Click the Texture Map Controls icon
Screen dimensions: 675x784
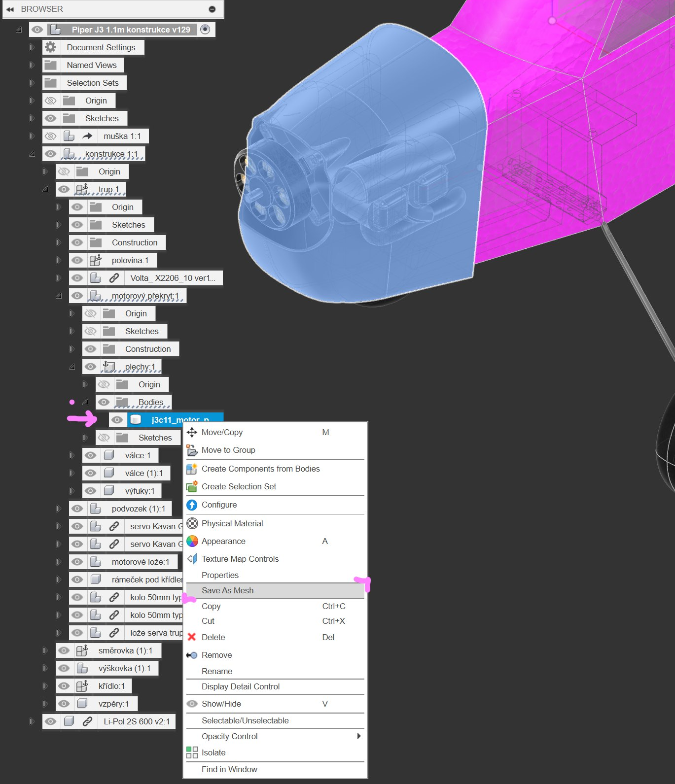tap(192, 559)
